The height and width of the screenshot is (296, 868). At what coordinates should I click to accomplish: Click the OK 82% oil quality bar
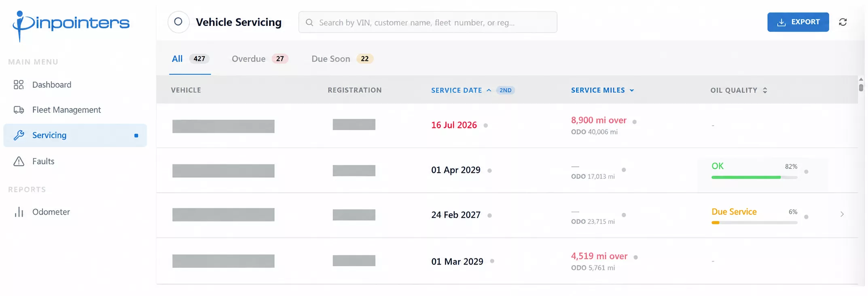click(754, 177)
